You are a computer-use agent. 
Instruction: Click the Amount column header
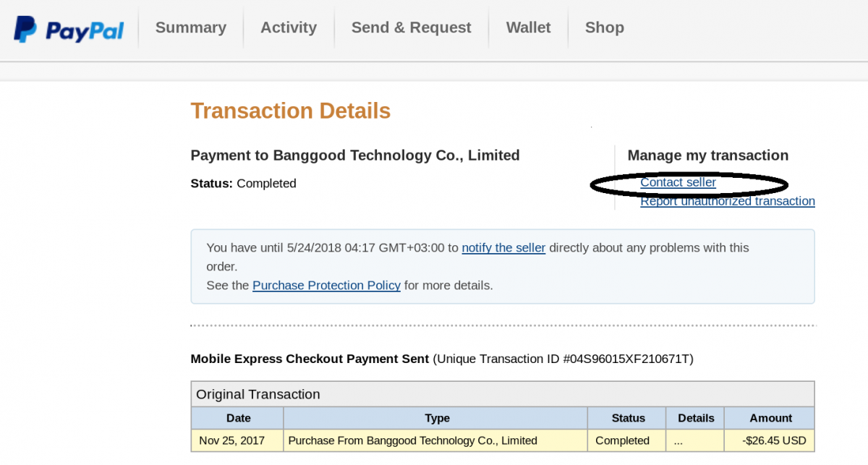pos(770,418)
